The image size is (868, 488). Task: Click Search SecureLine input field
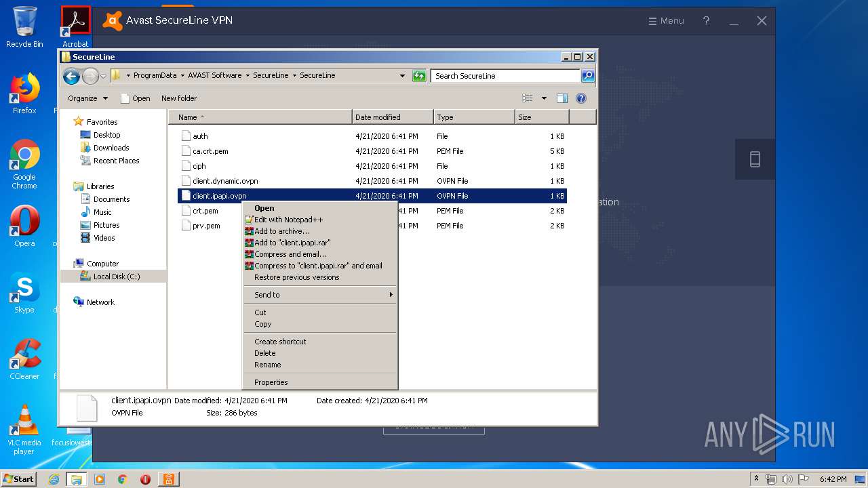click(x=505, y=76)
